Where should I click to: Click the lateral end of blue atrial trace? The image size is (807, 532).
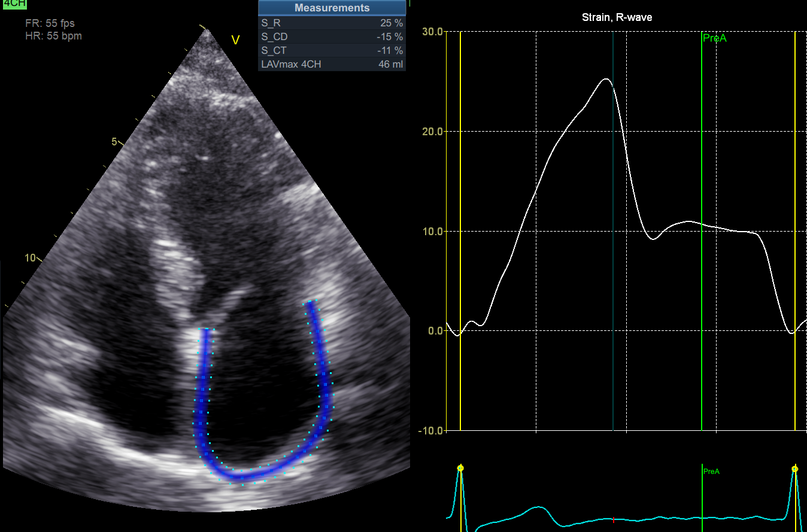[311, 303]
